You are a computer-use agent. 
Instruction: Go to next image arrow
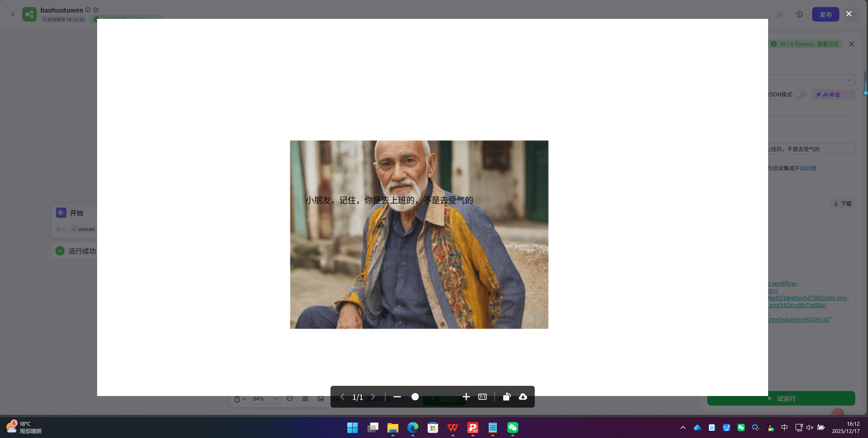(x=373, y=396)
